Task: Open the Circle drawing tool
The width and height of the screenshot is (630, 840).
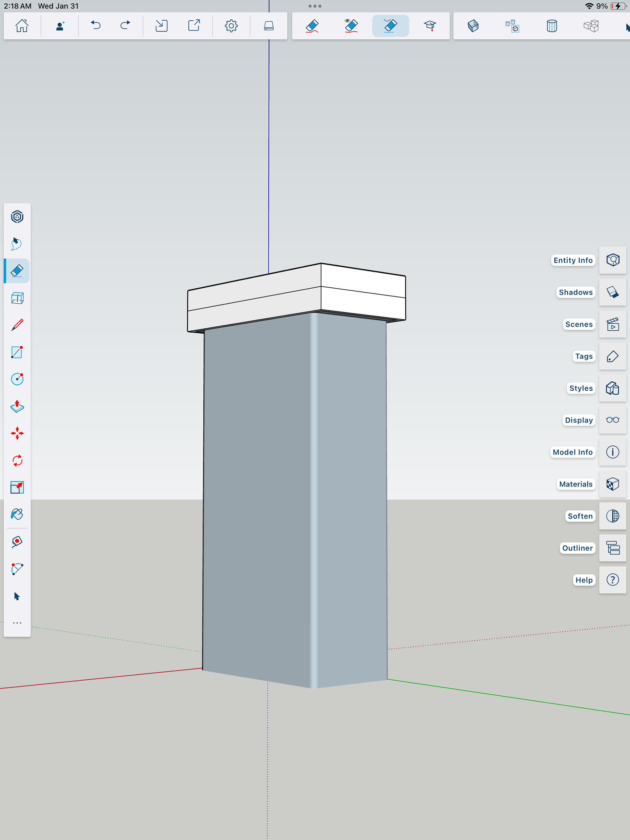Action: click(17, 379)
